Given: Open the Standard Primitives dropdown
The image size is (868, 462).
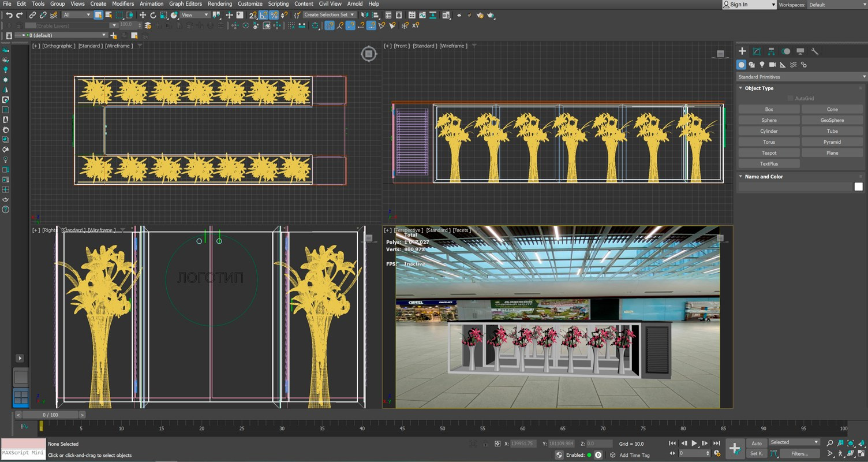Looking at the screenshot, I should (801, 77).
